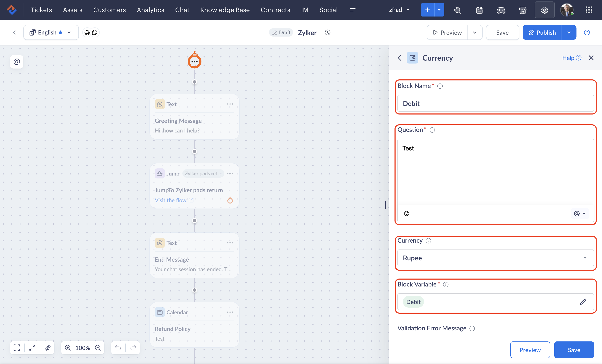
Task: Open the emoji picker in Question field
Action: coord(407,213)
